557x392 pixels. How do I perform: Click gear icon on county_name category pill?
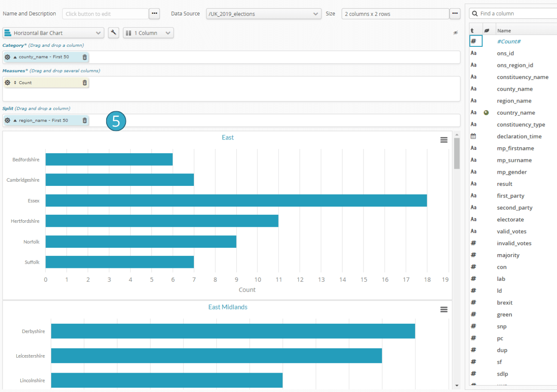point(7,57)
